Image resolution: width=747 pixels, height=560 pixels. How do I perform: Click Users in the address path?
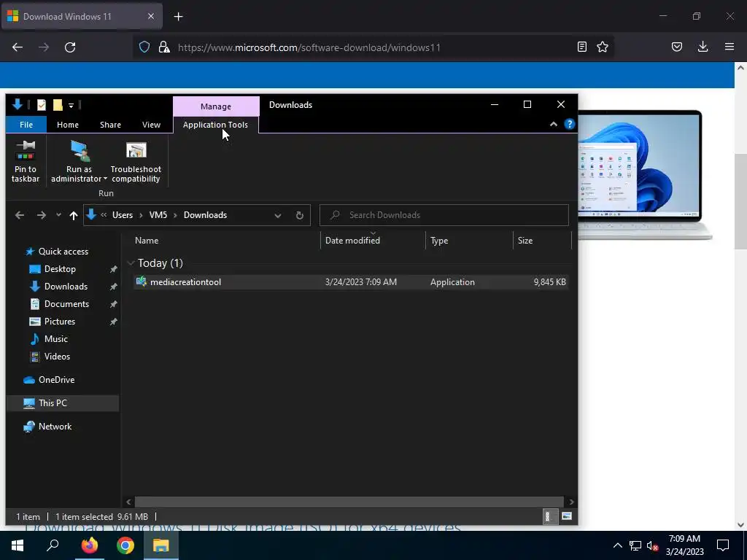pyautogui.click(x=123, y=215)
